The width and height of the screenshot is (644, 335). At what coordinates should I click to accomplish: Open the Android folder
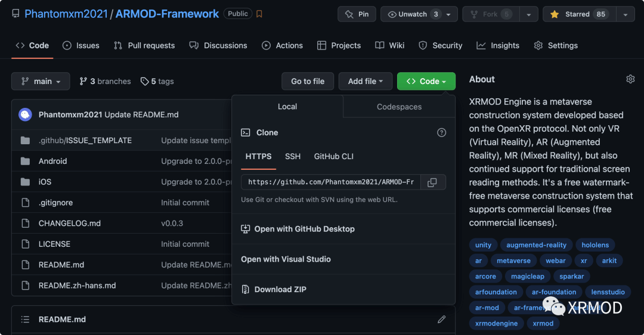pyautogui.click(x=52, y=161)
